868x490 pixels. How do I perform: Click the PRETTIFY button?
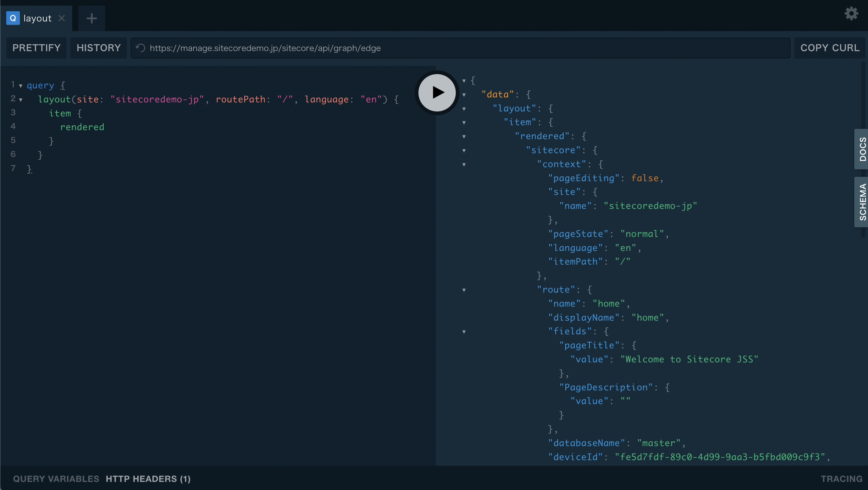[36, 48]
